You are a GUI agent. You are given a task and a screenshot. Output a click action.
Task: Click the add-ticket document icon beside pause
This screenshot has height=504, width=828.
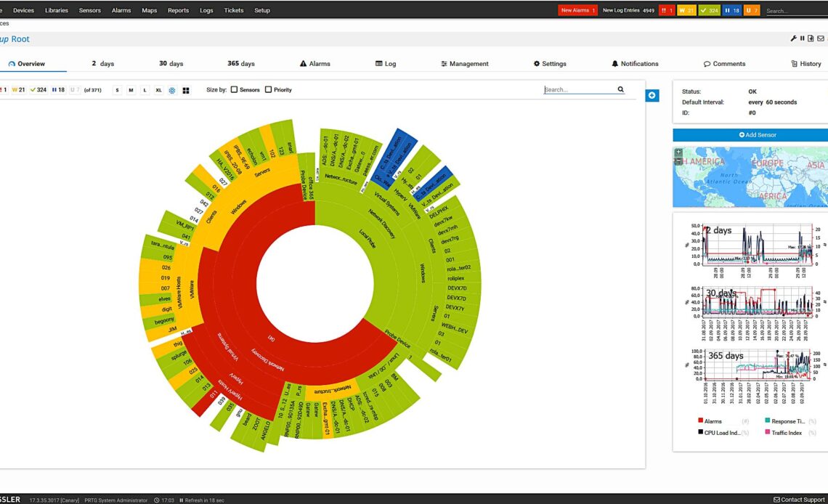click(x=811, y=38)
